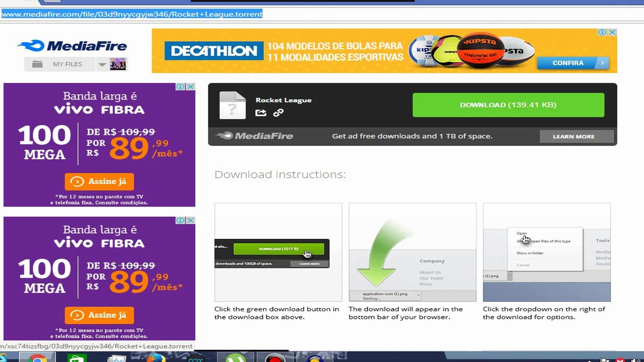This screenshot has width=644, height=362.
Task: Click the 'Download instructions:' heading
Action: [x=280, y=174]
